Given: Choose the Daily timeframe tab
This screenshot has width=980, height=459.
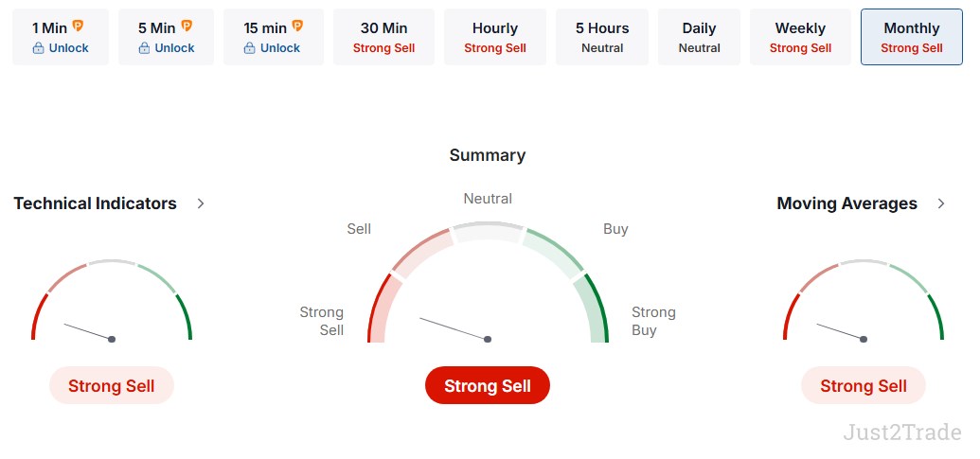Looking at the screenshot, I should pos(699,37).
